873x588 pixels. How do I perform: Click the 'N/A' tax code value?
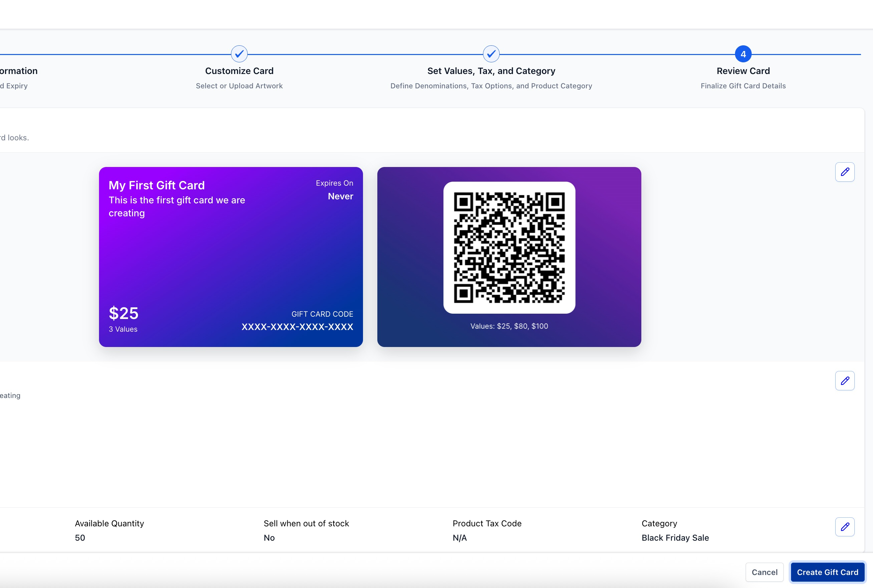(x=459, y=538)
